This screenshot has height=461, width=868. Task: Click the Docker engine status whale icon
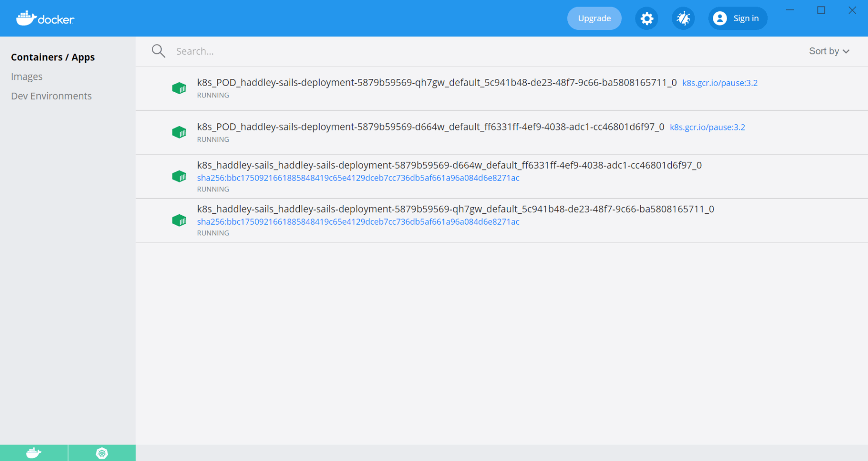pyautogui.click(x=34, y=453)
